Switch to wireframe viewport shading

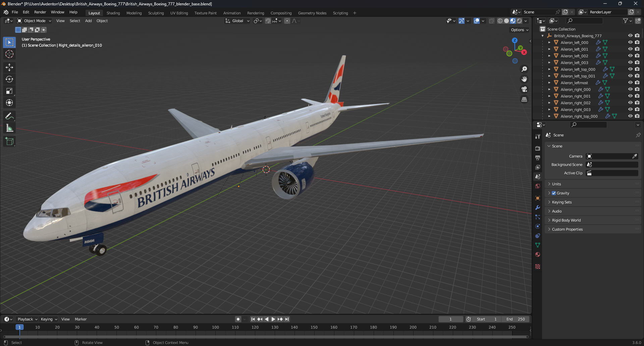[500, 21]
